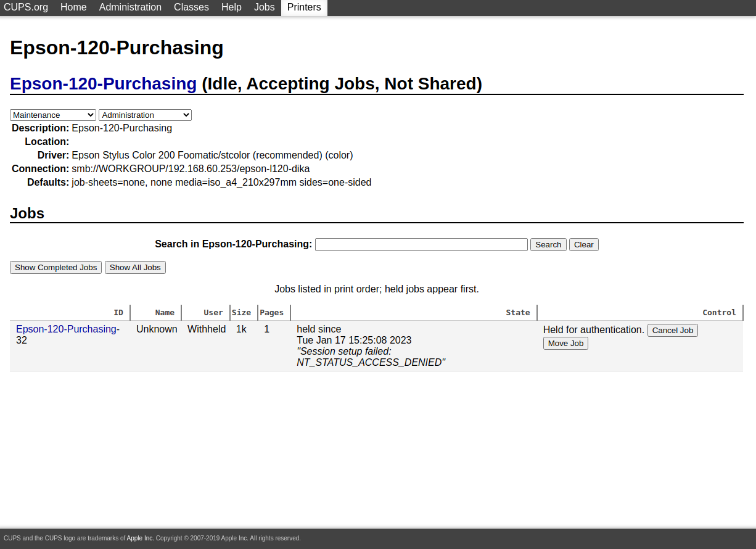The height and width of the screenshot is (549, 756).
Task: Open the Apple Inc. footer link
Action: coord(140,538)
